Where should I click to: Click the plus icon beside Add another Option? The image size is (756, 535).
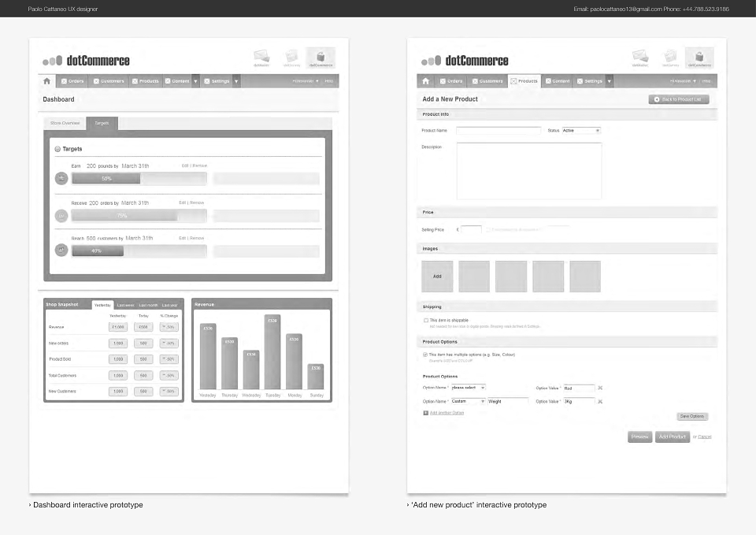(426, 413)
